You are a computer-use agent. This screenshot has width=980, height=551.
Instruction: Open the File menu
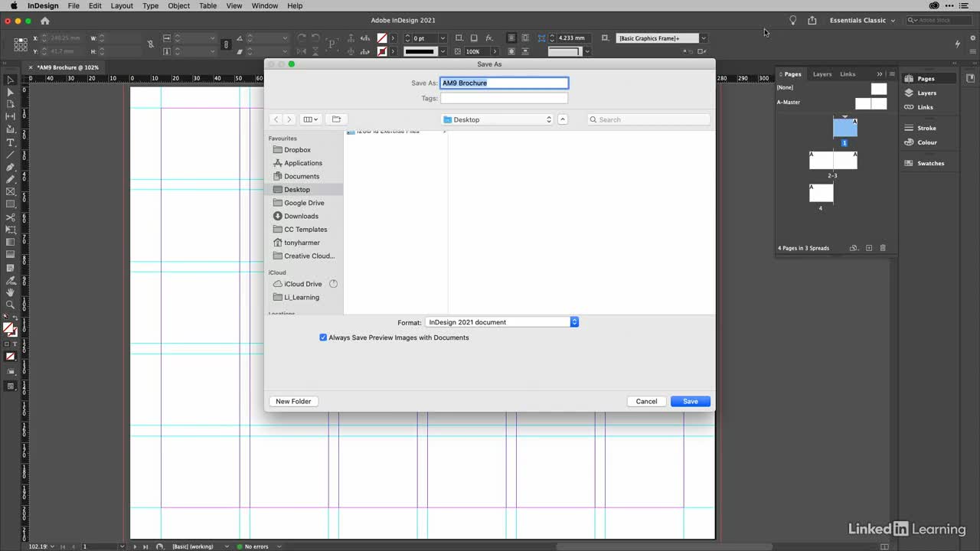tap(73, 5)
